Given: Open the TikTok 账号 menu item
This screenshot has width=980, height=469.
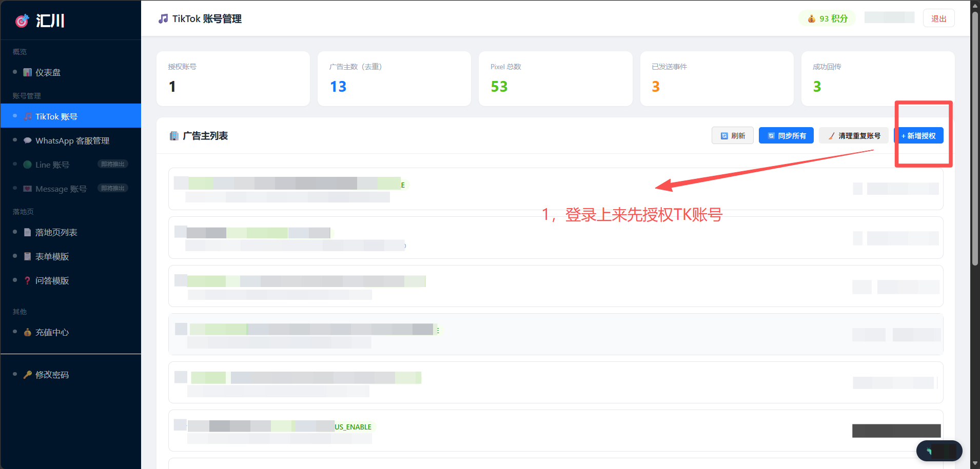Looking at the screenshot, I should (x=71, y=116).
